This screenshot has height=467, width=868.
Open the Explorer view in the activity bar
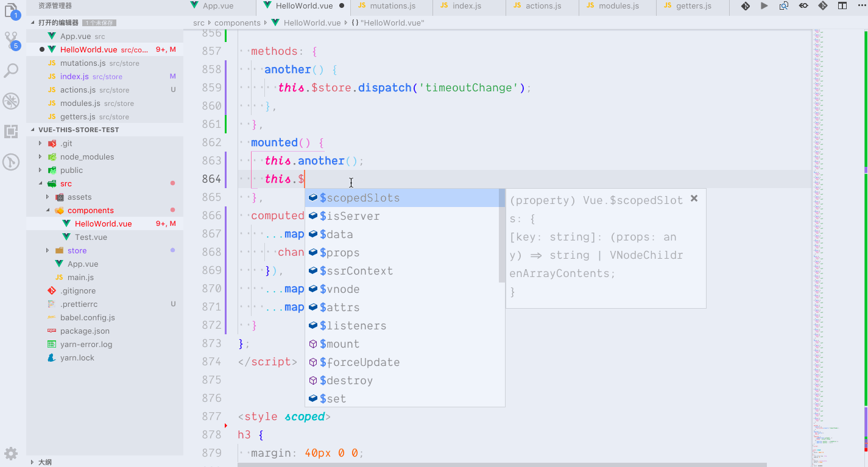tap(12, 10)
